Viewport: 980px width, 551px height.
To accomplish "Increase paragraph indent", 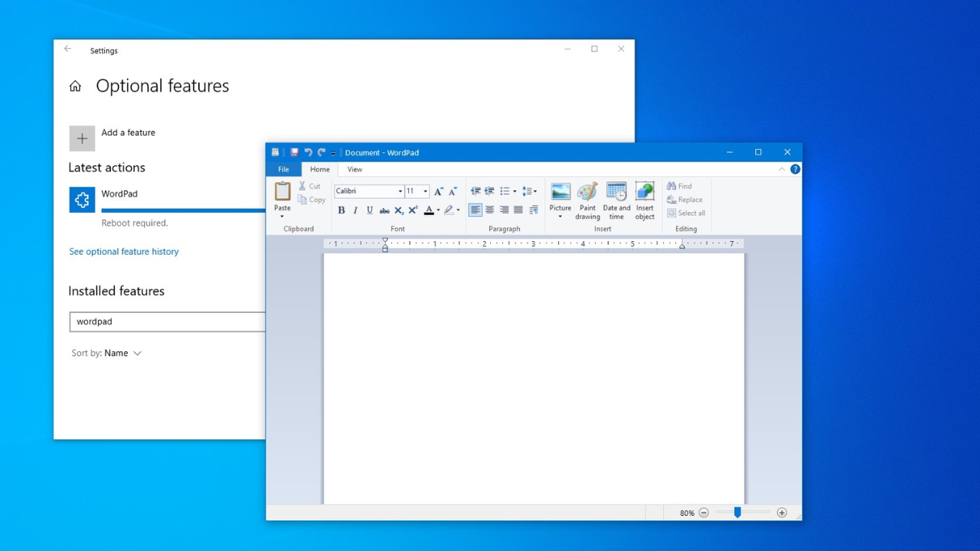I will (x=489, y=191).
